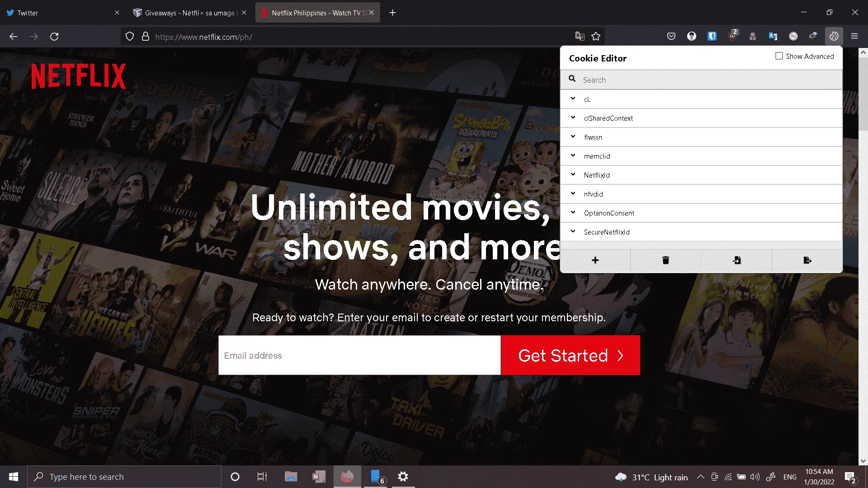The image size is (868, 488).
Task: Click the Export cookies icon
Action: [807, 260]
